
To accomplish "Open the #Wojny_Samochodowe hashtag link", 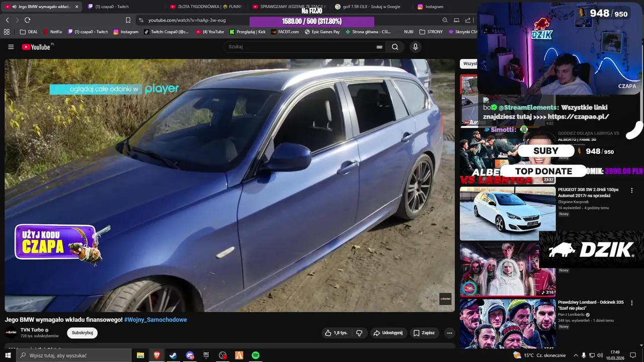I will tap(155, 320).
